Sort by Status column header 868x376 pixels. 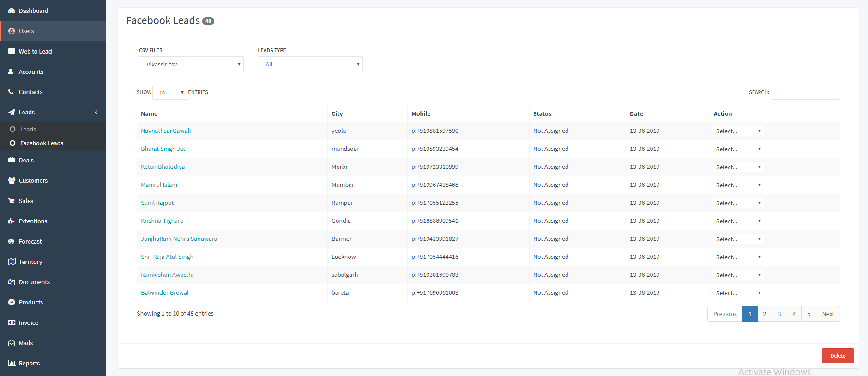coord(578,113)
